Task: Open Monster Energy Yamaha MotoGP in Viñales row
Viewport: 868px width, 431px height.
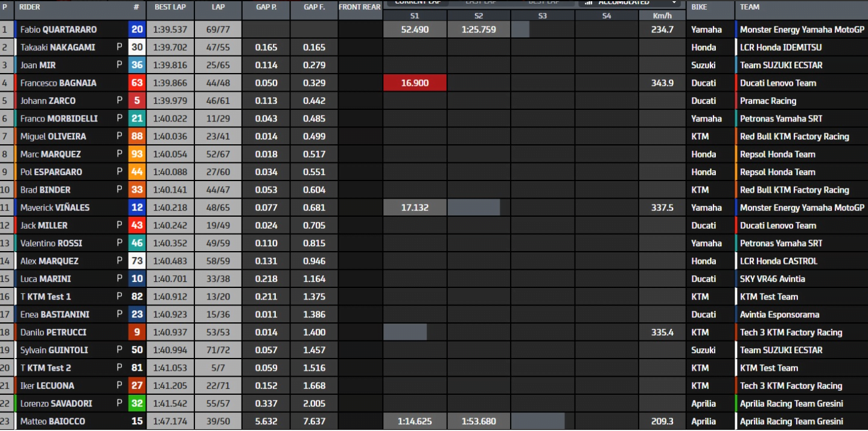Action: [802, 208]
